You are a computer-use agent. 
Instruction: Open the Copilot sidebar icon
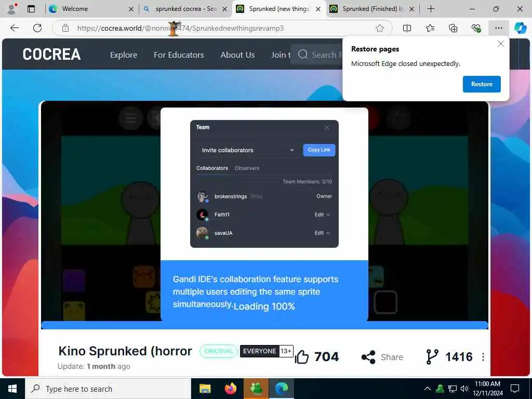(x=520, y=28)
